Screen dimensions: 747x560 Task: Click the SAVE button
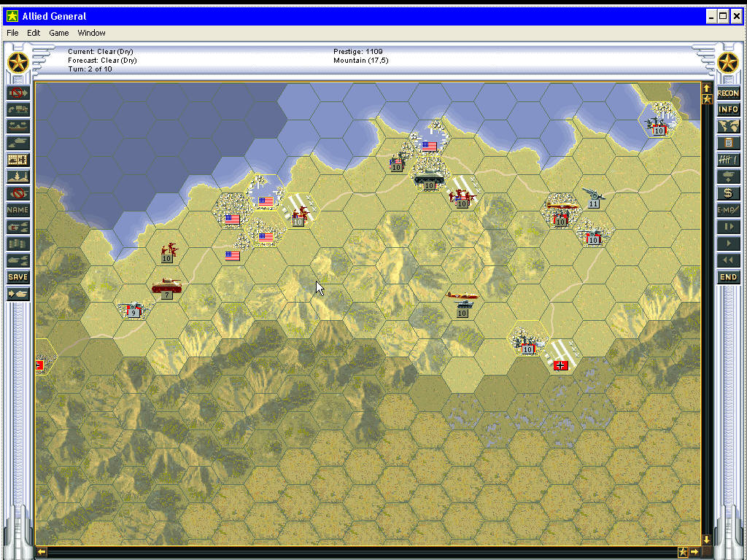[x=18, y=277]
